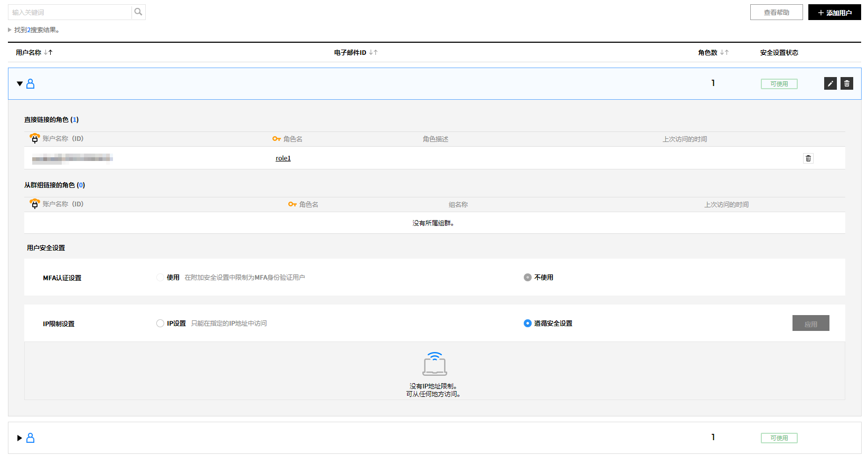This screenshot has width=868, height=456.
Task: Sort by 电子邮件ID arrows icon
Action: pos(373,53)
